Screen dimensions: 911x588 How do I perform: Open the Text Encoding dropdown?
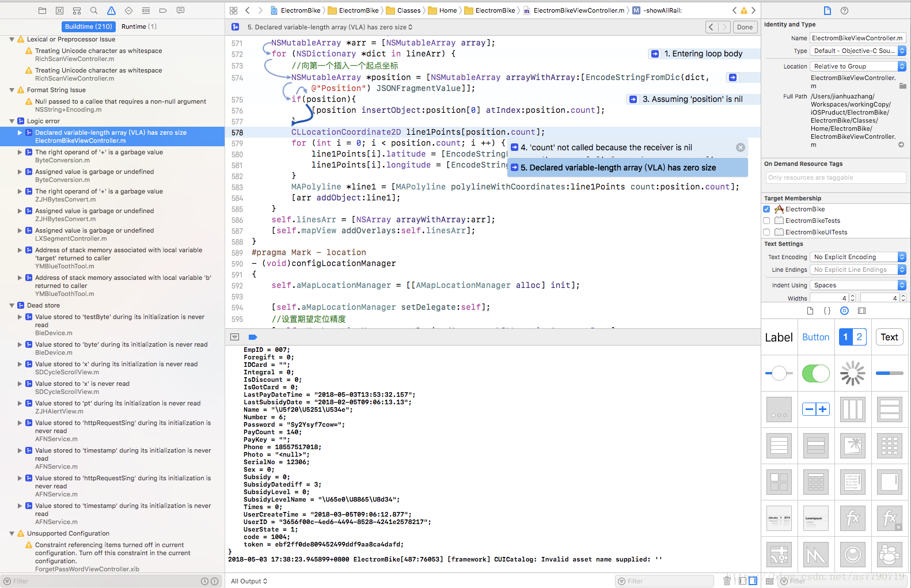pos(858,257)
